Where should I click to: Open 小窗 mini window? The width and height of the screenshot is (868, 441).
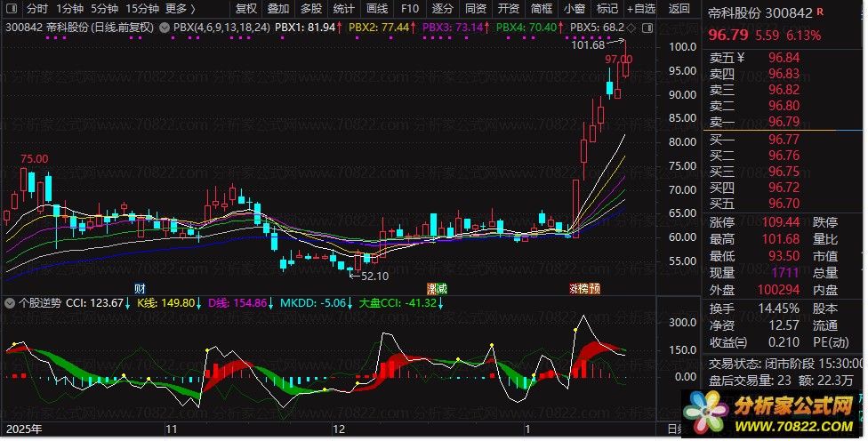[x=574, y=8]
